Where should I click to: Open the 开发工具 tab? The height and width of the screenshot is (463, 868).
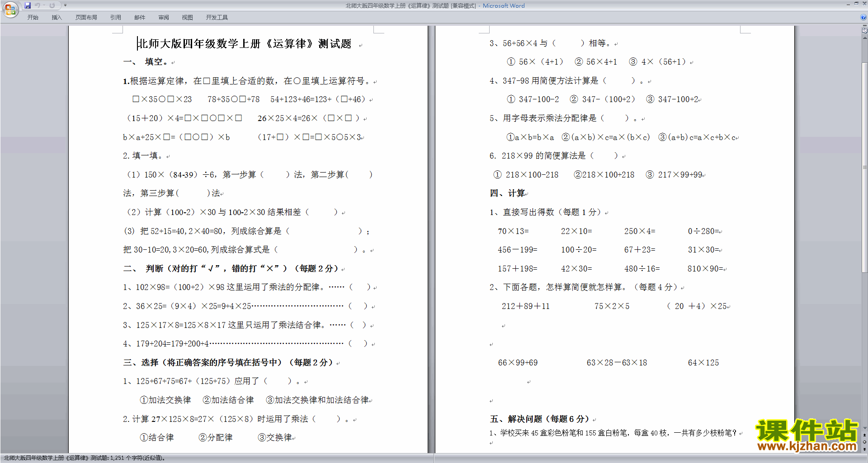[217, 18]
